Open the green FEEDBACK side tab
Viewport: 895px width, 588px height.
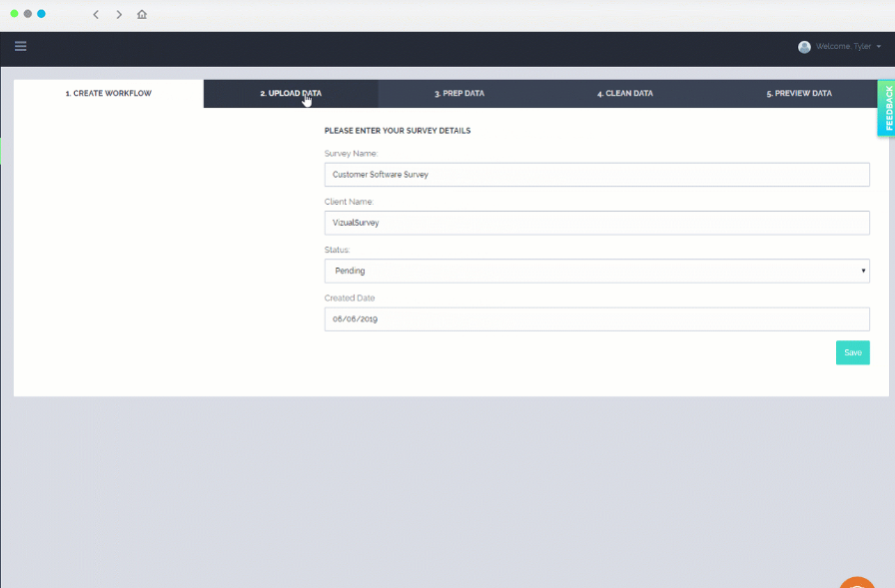[x=887, y=109]
